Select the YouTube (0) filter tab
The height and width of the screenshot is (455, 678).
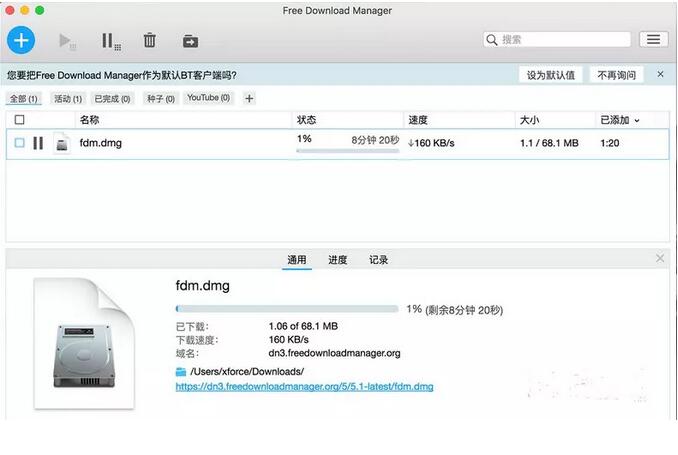208,98
